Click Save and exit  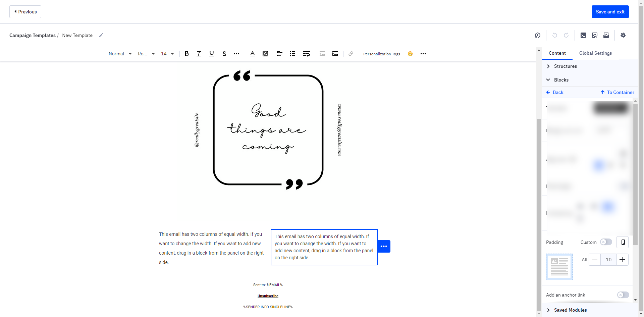pos(610,12)
